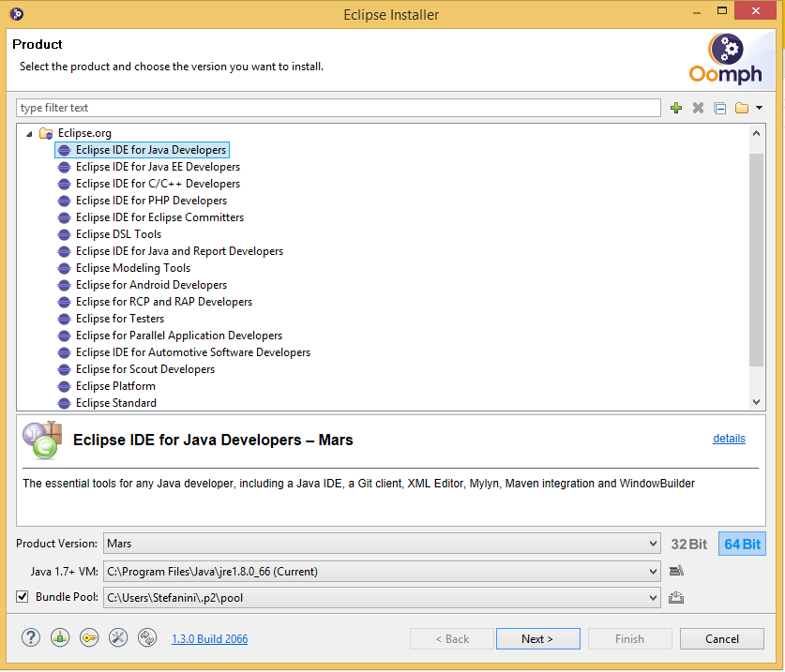Image resolution: width=785 pixels, height=672 pixels.
Task: Select the 64 Bit option
Action: coord(742,544)
